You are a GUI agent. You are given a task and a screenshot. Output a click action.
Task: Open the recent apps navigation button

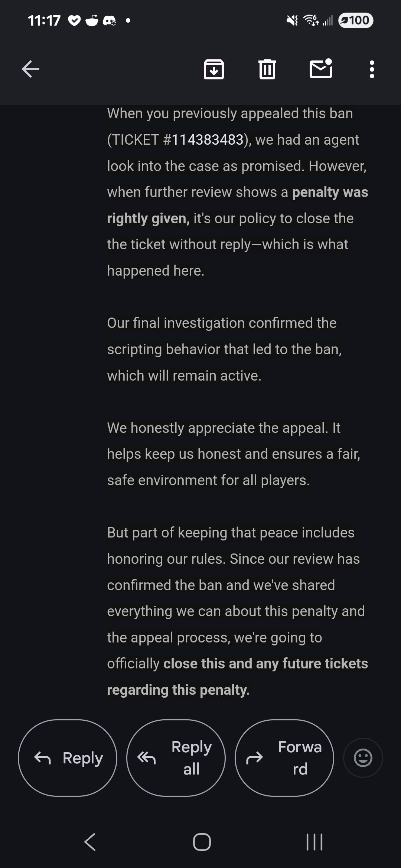coord(314,842)
